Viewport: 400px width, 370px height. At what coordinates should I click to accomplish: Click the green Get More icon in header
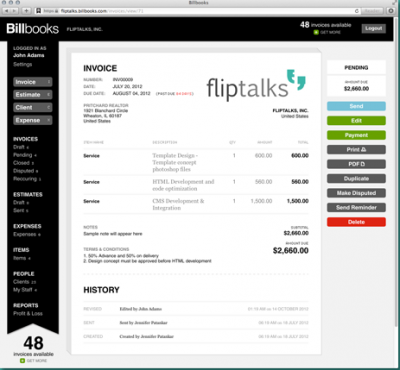point(316,32)
